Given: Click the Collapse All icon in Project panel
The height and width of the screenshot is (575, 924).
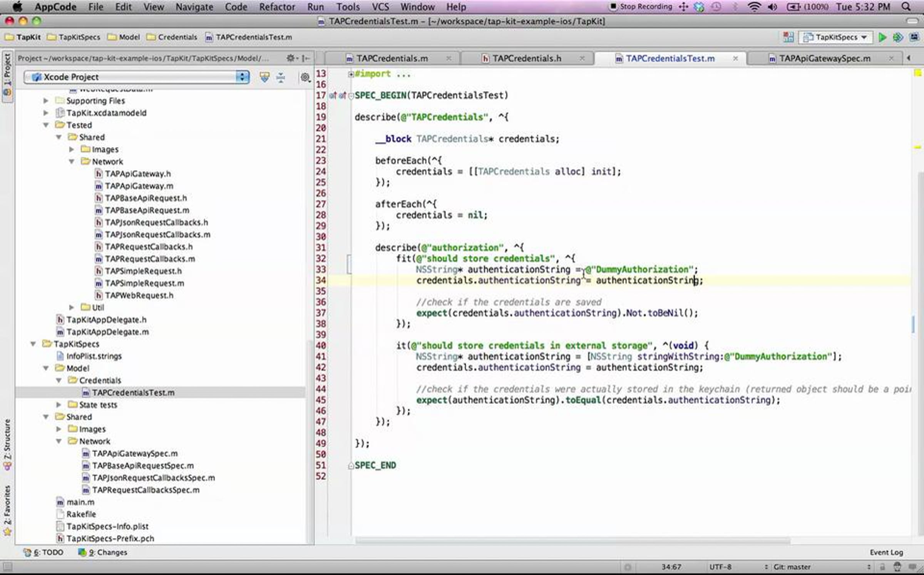Looking at the screenshot, I should click(x=281, y=77).
